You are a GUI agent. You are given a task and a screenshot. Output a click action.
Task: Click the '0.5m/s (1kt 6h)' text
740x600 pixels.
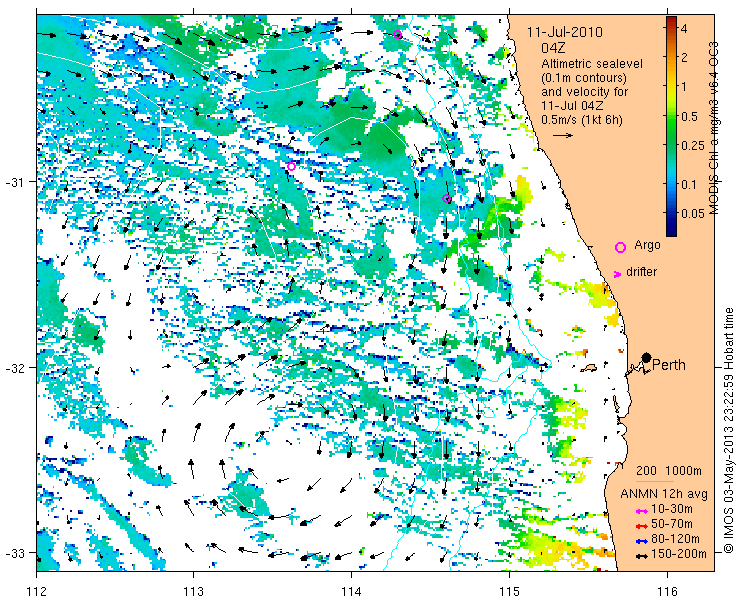(582, 119)
